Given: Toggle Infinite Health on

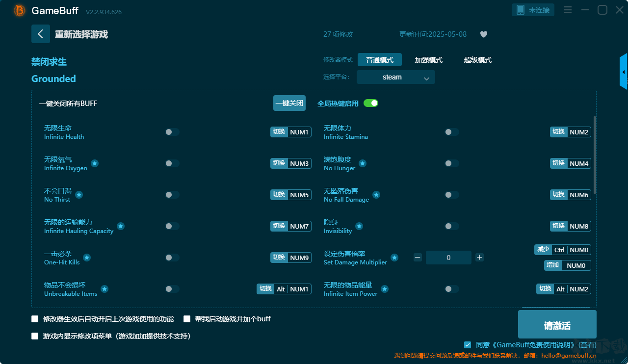Looking at the screenshot, I should click(x=172, y=132).
